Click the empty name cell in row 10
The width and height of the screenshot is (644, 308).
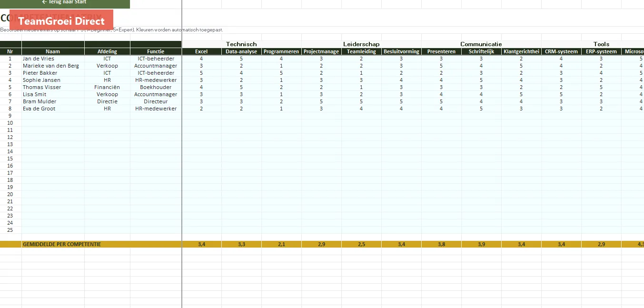click(53, 123)
